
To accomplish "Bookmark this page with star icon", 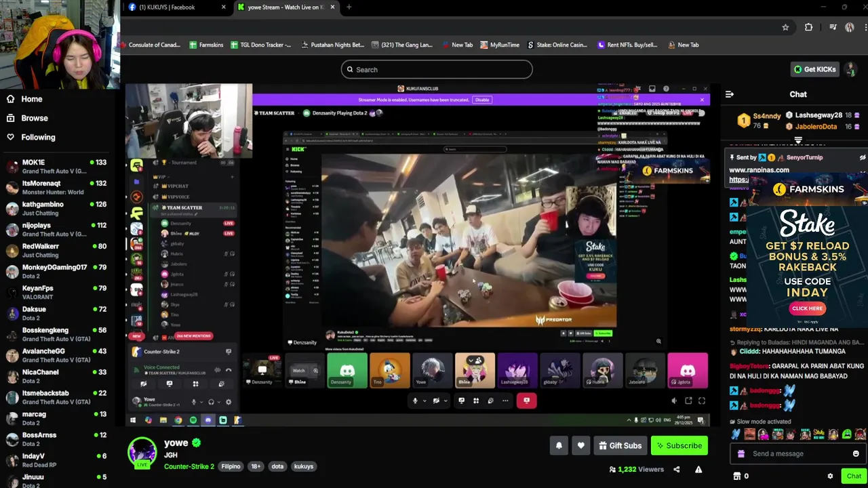I will (785, 27).
